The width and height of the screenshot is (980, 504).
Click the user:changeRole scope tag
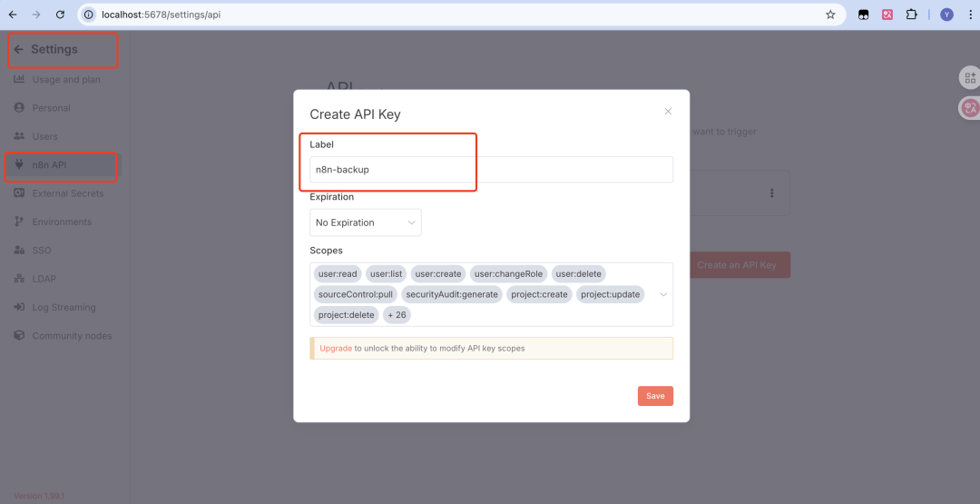(x=509, y=273)
